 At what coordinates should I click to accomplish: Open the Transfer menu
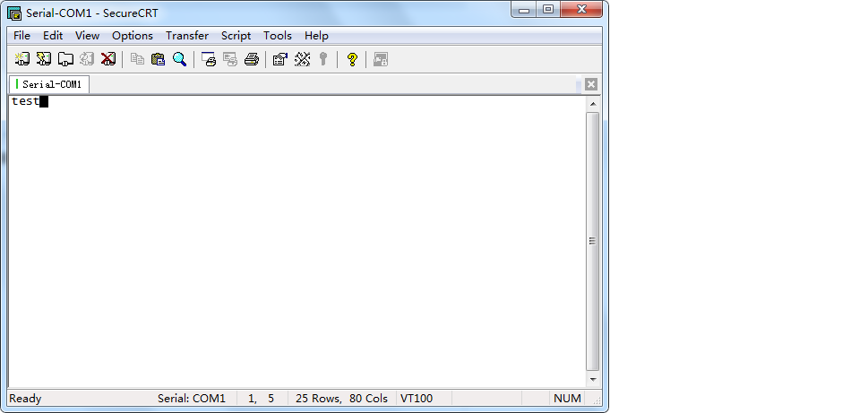pyautogui.click(x=187, y=36)
